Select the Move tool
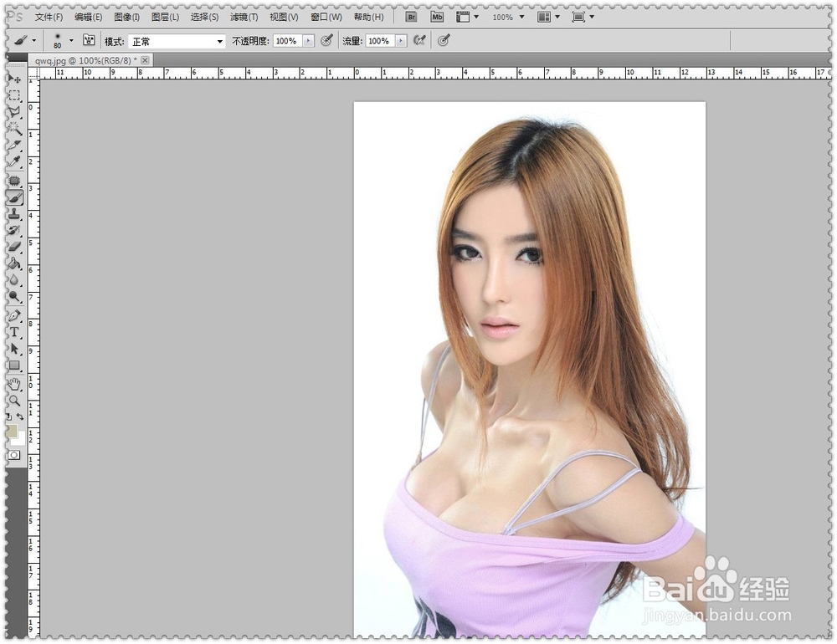 14,79
